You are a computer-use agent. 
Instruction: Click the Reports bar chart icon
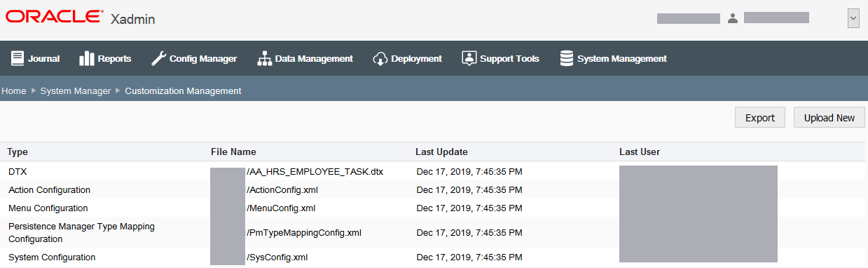87,58
